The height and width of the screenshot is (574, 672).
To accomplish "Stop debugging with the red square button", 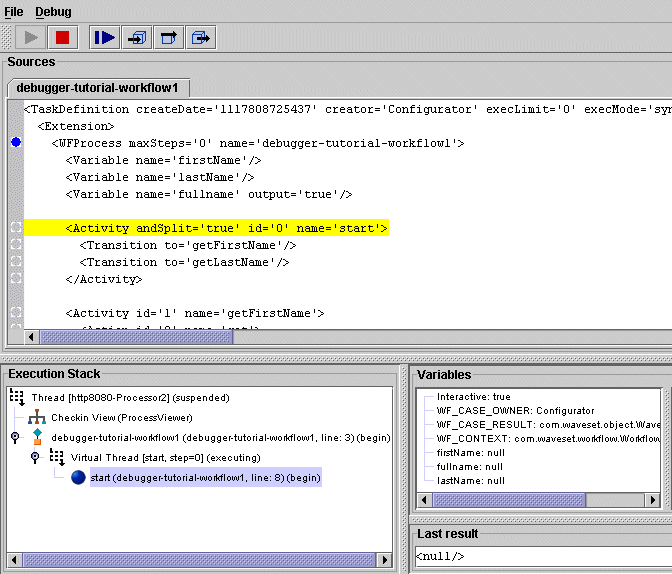I will [x=63, y=38].
